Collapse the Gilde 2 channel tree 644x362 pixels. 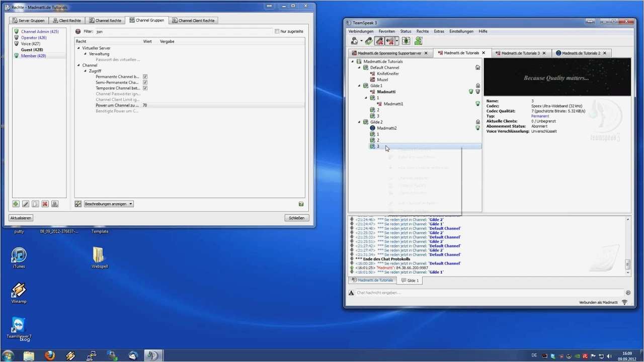click(x=359, y=122)
